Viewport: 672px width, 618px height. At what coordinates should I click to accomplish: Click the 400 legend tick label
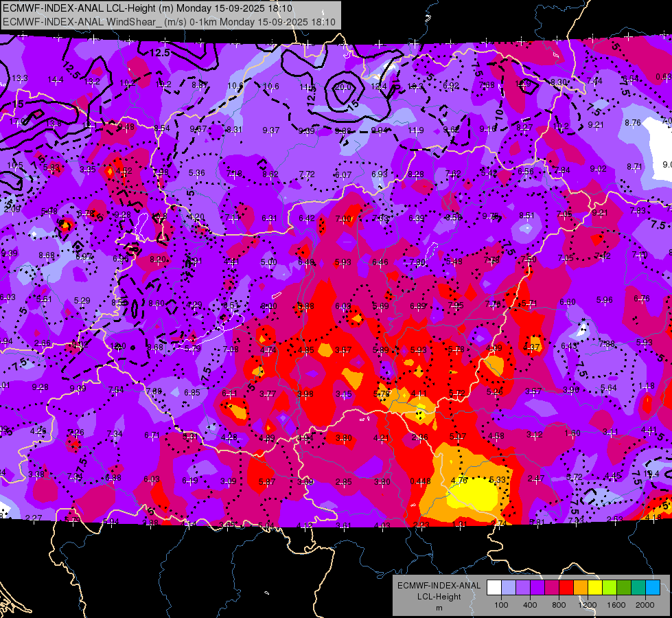click(530, 605)
